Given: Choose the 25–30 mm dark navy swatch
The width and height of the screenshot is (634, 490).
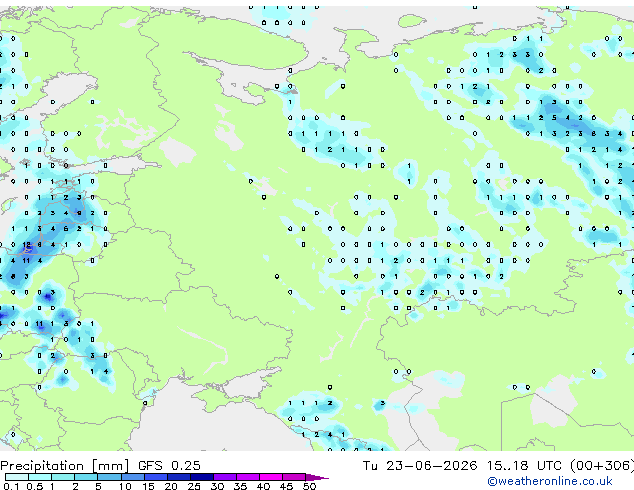Looking at the screenshot, I should (x=202, y=477).
